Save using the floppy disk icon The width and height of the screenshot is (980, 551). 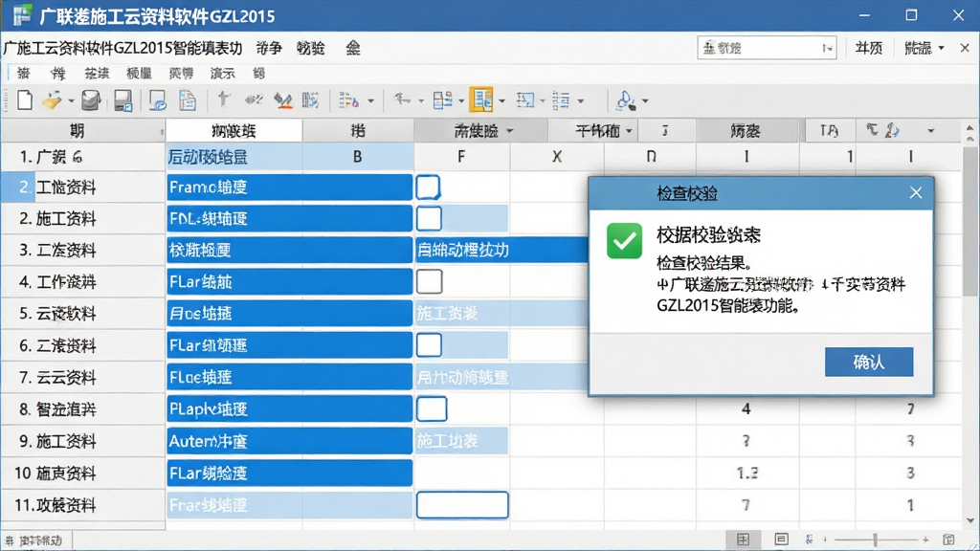click(x=123, y=100)
